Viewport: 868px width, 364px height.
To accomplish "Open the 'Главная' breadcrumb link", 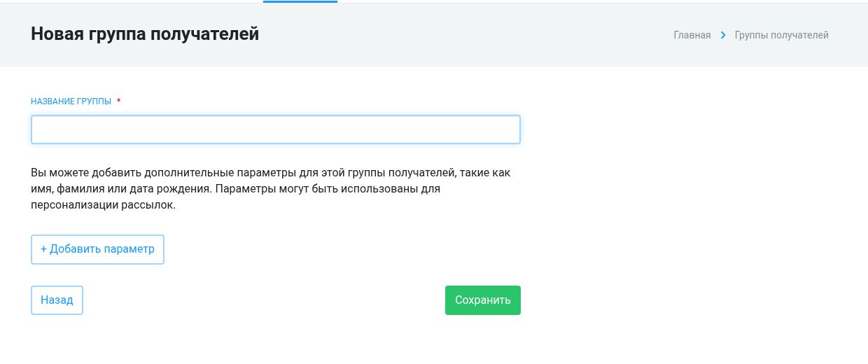I will point(692,35).
